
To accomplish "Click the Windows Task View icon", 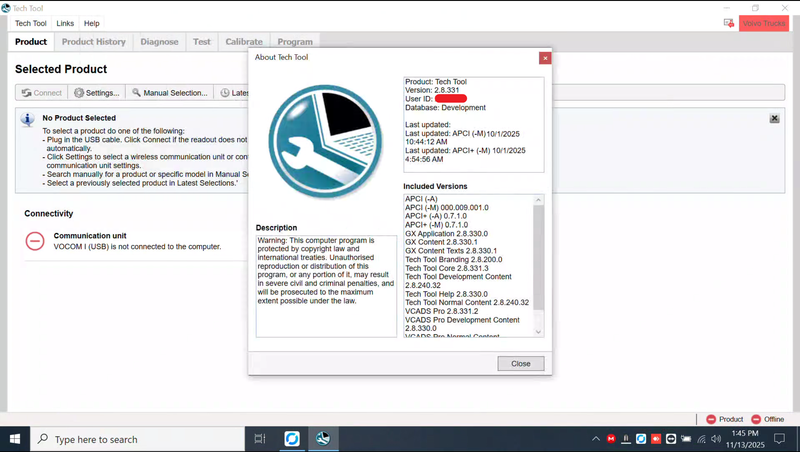I will click(259, 439).
